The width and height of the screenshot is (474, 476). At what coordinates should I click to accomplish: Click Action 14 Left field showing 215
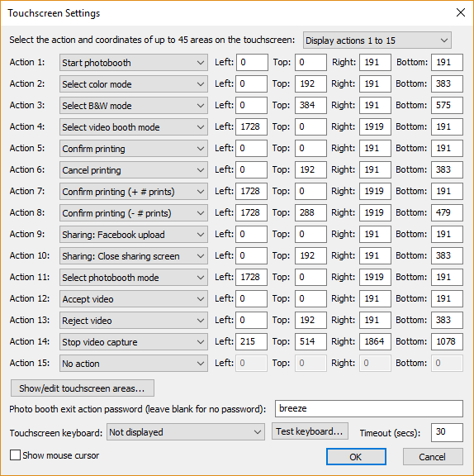[251, 341]
